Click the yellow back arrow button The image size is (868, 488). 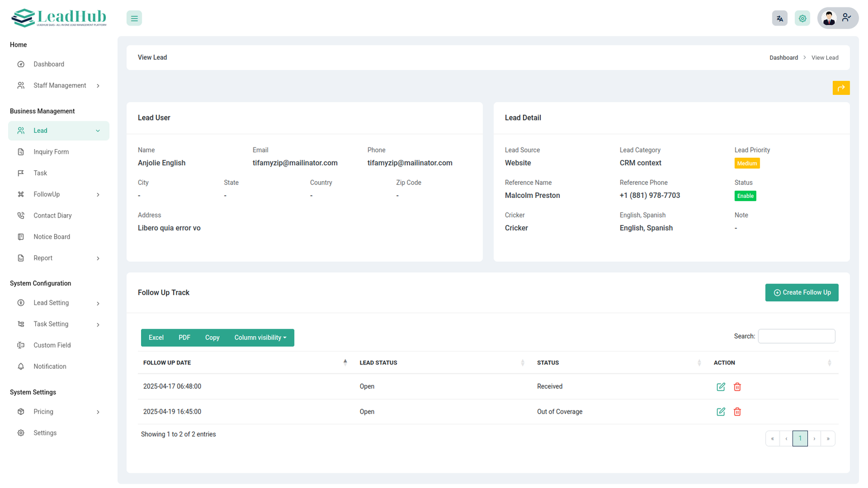coord(841,88)
